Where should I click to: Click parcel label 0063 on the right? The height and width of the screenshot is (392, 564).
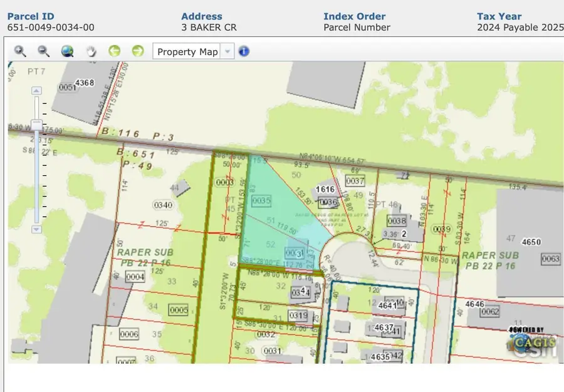tap(550, 259)
